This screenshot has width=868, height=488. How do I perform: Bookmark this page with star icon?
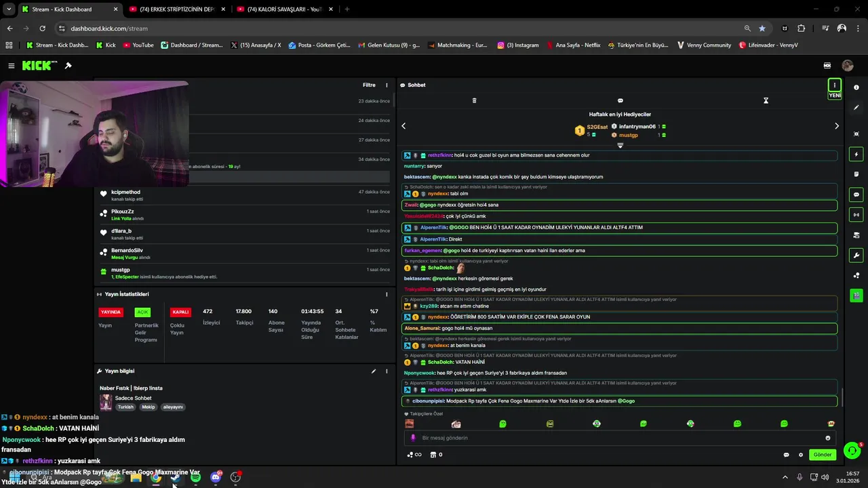point(762,28)
